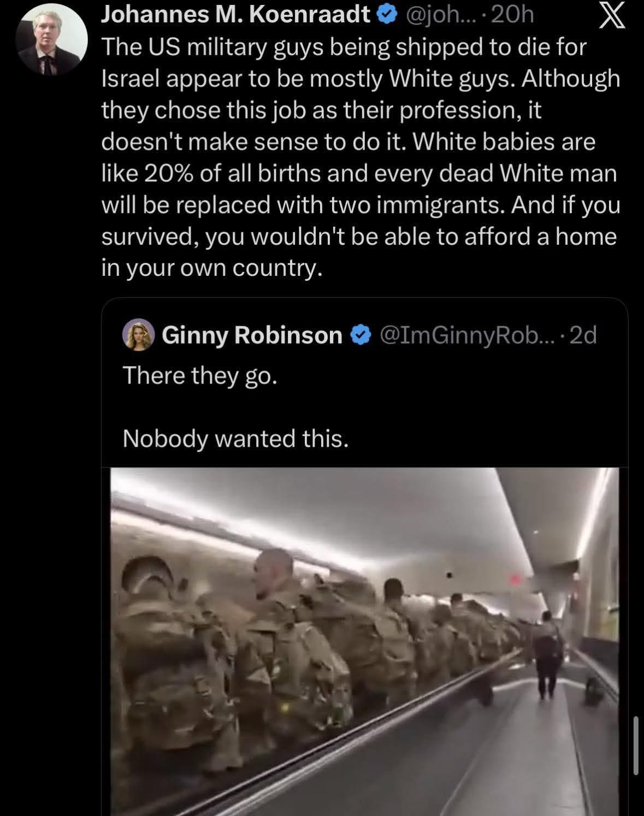644x816 pixels.
Task: Open the 20h post timestamp
Action: (512, 16)
